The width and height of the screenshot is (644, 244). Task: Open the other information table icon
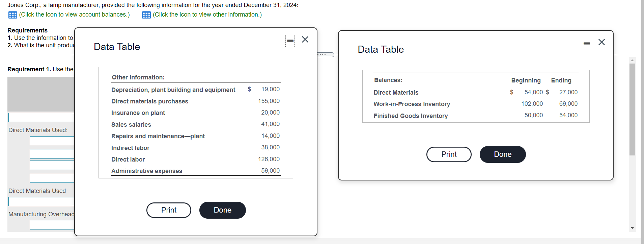(x=146, y=15)
